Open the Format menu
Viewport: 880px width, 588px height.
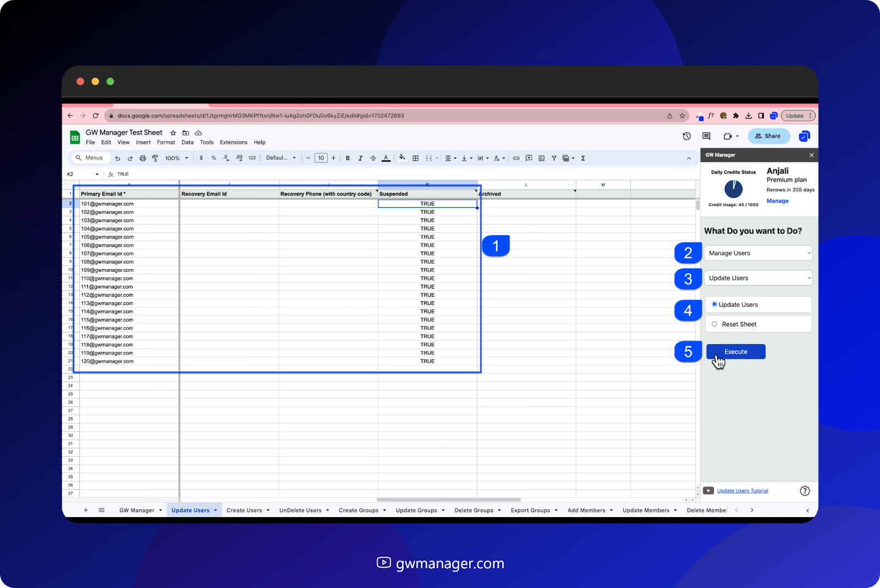(166, 142)
